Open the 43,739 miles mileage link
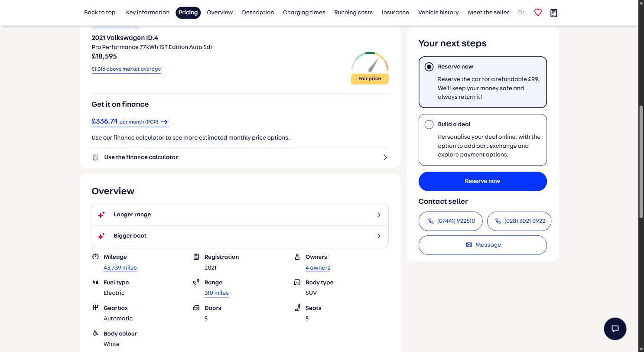644x352 pixels. [x=120, y=268]
